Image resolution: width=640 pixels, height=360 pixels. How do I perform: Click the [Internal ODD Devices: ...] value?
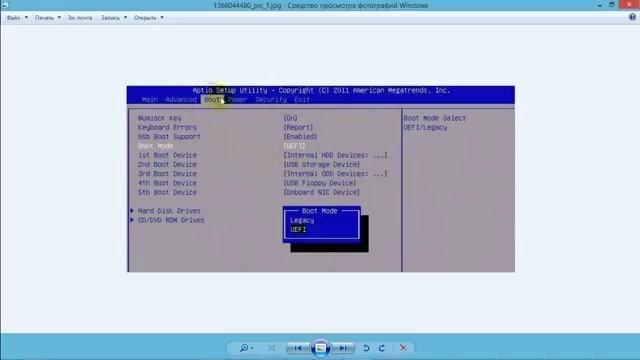pos(336,174)
